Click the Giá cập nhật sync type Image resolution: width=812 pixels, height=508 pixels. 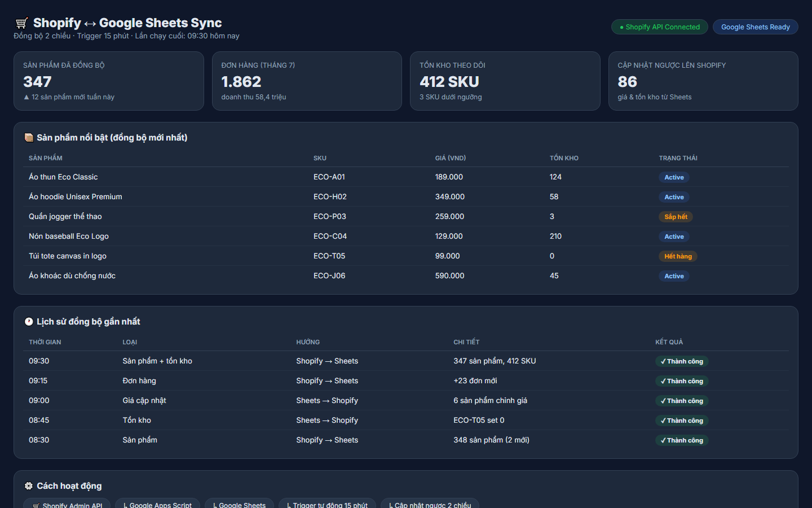coord(144,401)
